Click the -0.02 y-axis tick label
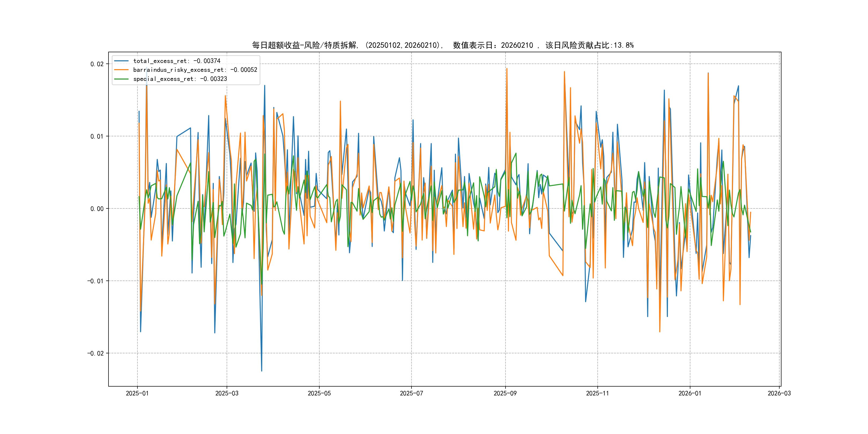This screenshot has height=434, width=868. (x=95, y=353)
